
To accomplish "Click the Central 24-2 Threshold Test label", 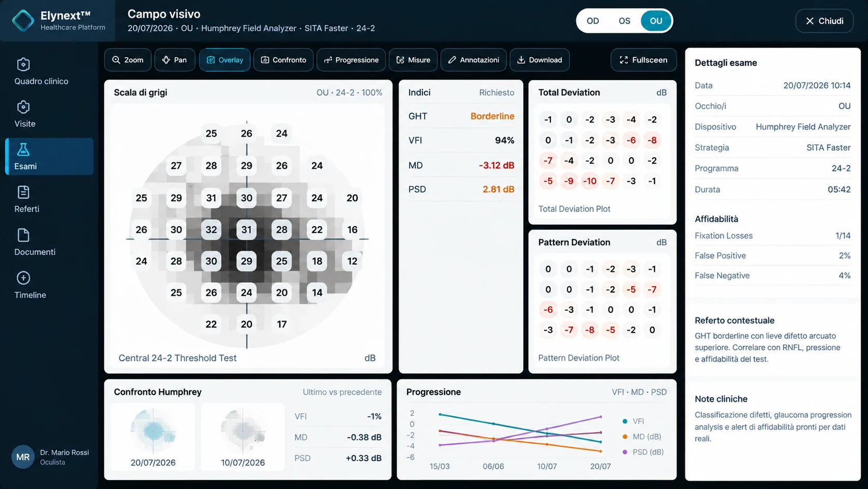I will click(x=178, y=358).
